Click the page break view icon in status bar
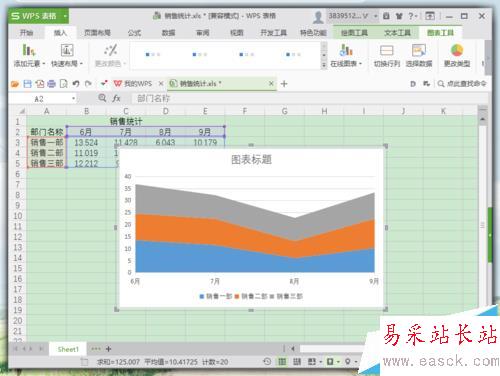Screen dimensions: 500x376 (297, 361)
